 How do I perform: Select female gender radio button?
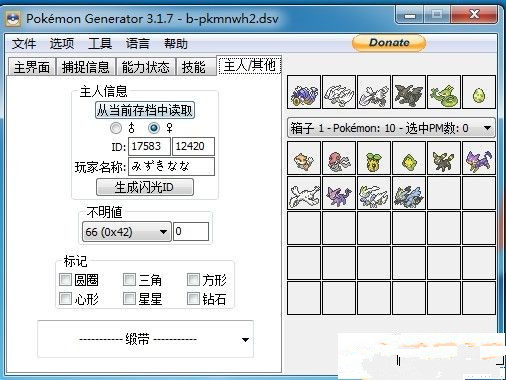tap(154, 128)
